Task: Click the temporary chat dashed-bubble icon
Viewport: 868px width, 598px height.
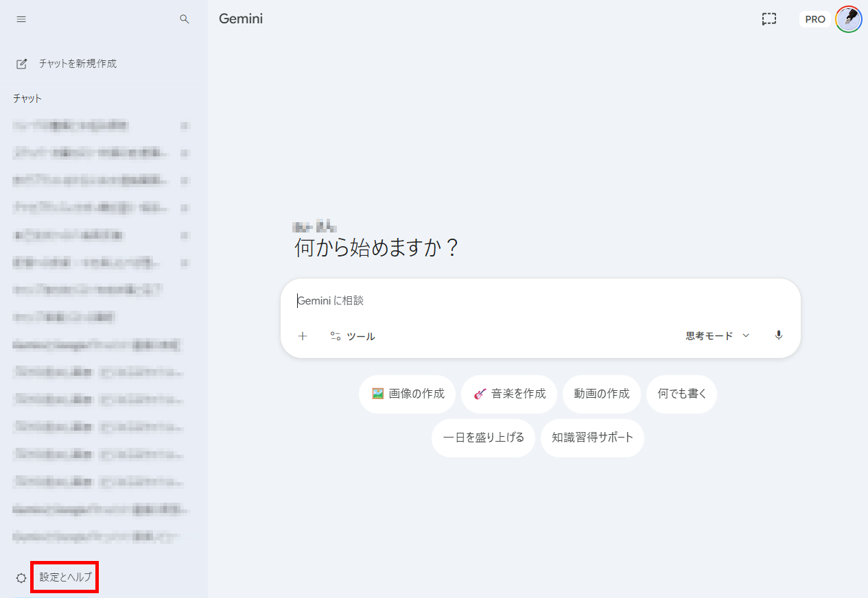Action: click(x=769, y=19)
